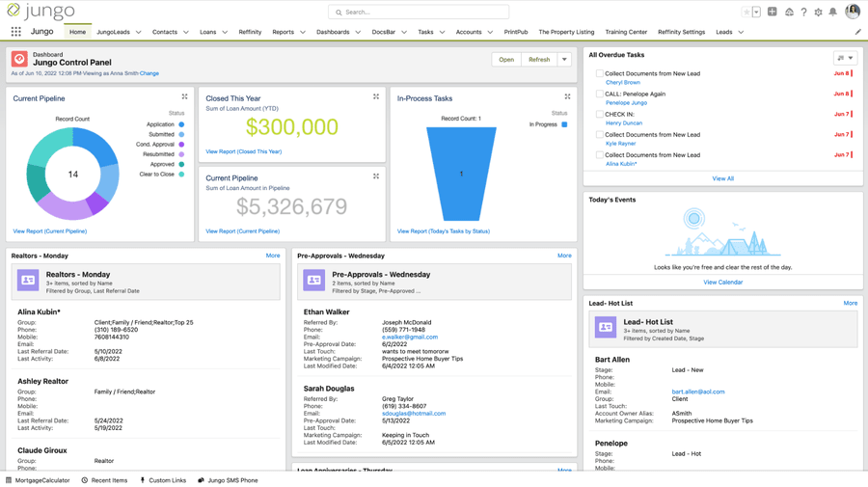The image size is (868, 487).
Task: Click the Jungo logo
Action: [41, 11]
